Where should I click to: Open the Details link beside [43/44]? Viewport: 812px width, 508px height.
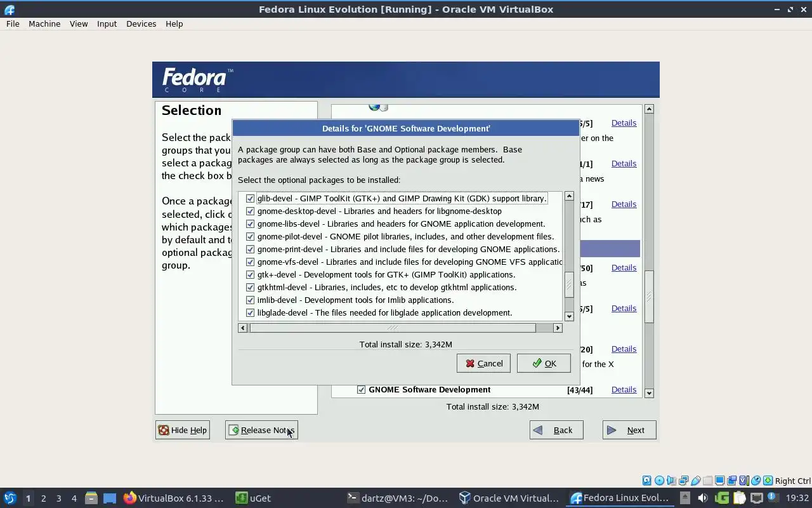click(624, 389)
